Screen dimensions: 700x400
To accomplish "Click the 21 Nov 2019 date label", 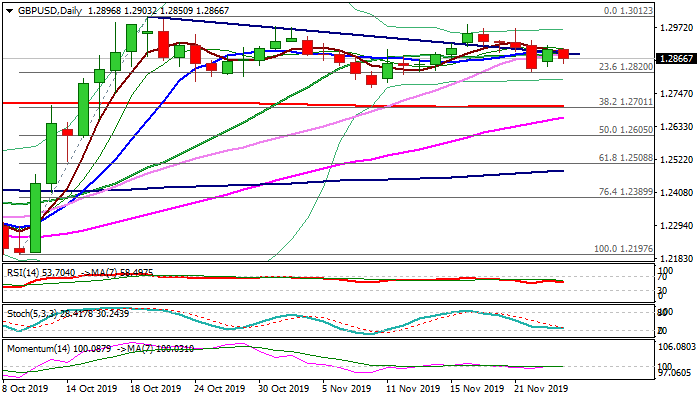I will tap(542, 388).
